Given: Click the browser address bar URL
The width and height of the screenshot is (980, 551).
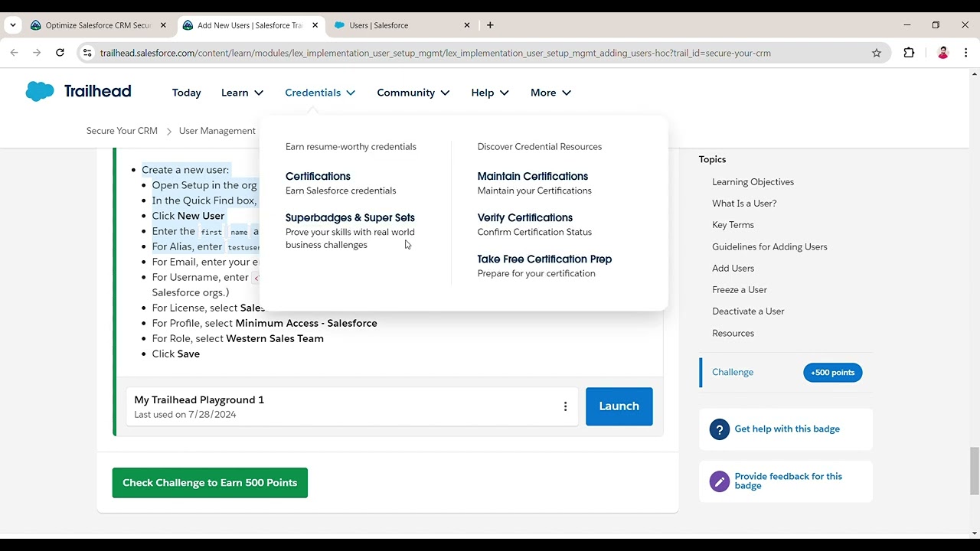Looking at the screenshot, I should [435, 53].
